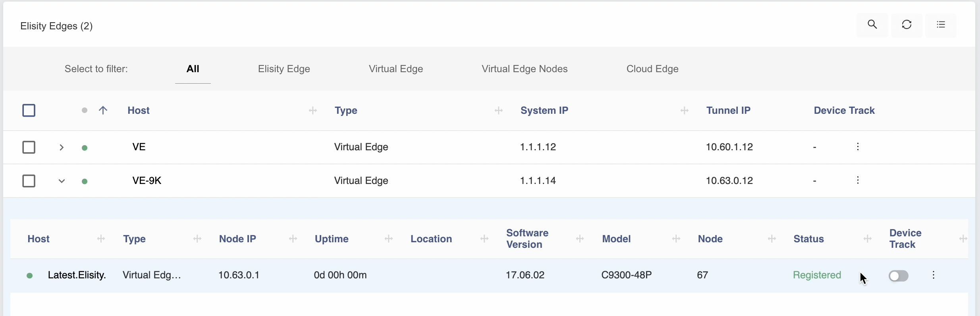Open three-dot menu for VE-9K row
This screenshot has height=316, width=980.
click(x=858, y=180)
